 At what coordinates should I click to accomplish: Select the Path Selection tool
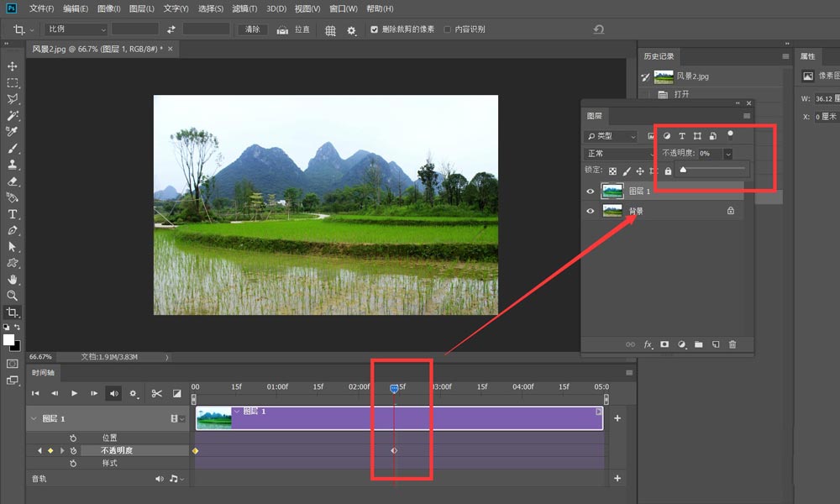12,247
